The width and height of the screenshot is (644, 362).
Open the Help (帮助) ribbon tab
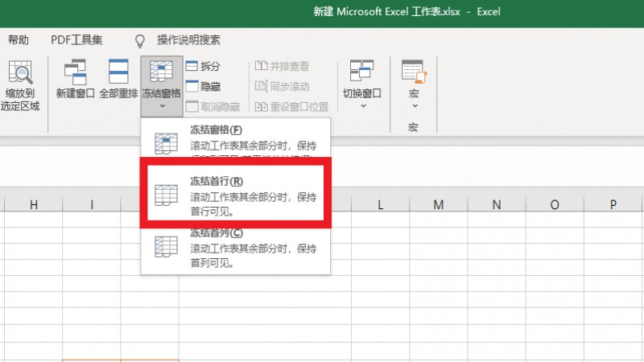pos(18,40)
